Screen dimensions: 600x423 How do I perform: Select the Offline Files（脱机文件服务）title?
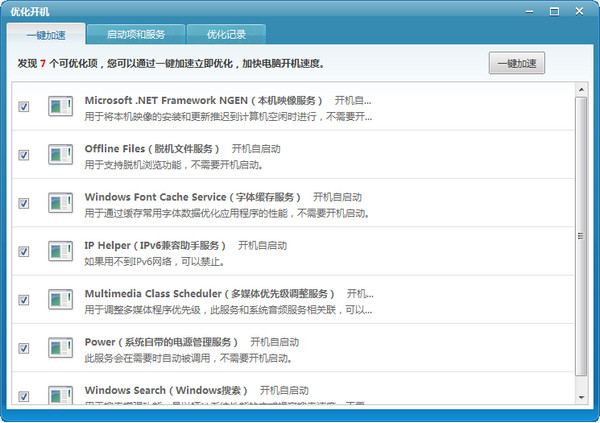152,149
